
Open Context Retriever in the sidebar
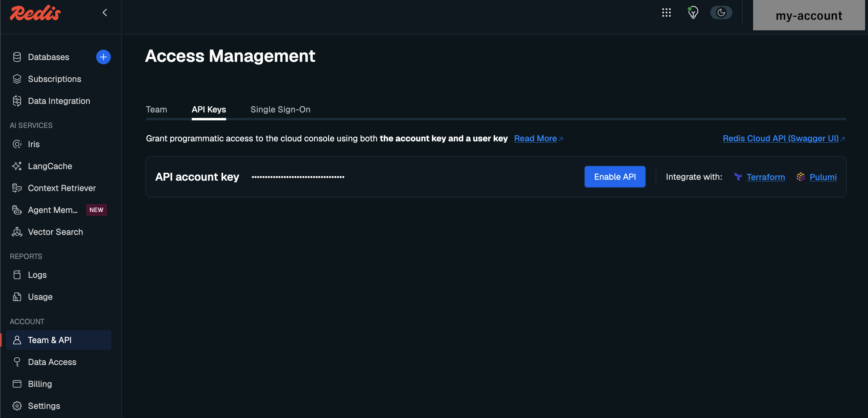(62, 188)
